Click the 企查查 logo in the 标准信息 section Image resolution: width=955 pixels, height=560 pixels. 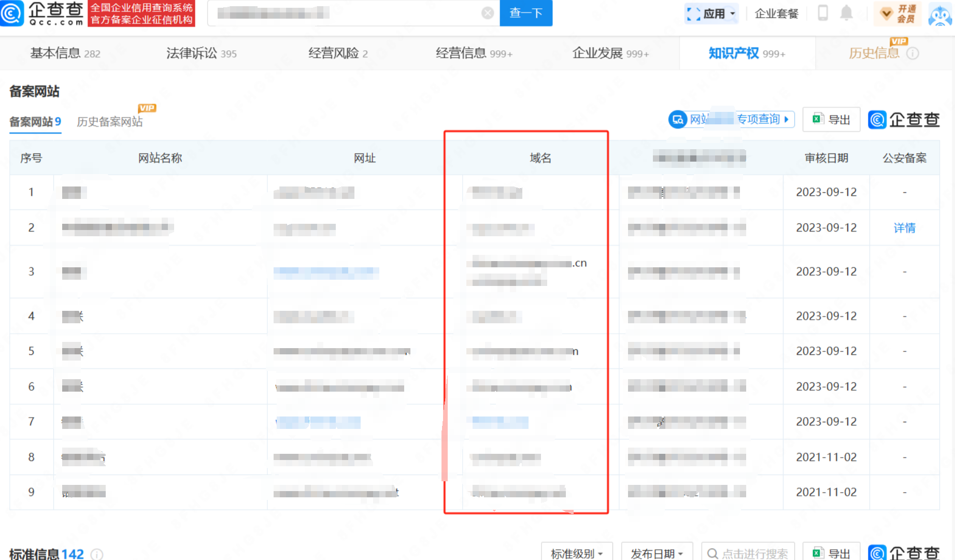(x=904, y=553)
